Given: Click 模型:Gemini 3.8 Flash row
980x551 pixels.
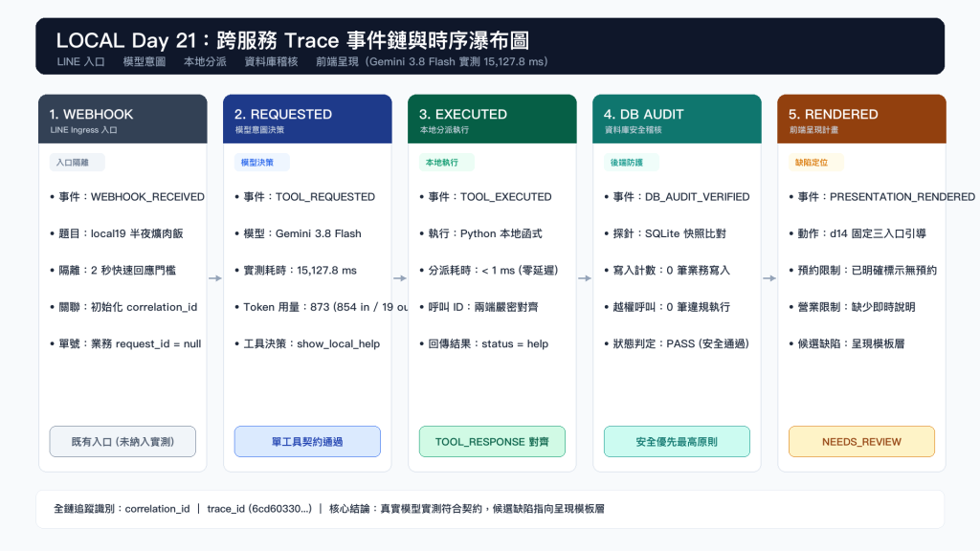Looking at the screenshot, I should (299, 233).
